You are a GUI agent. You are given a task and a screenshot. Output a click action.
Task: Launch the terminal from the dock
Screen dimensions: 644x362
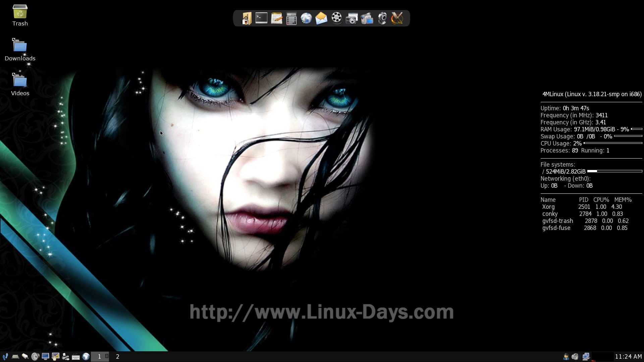click(261, 18)
